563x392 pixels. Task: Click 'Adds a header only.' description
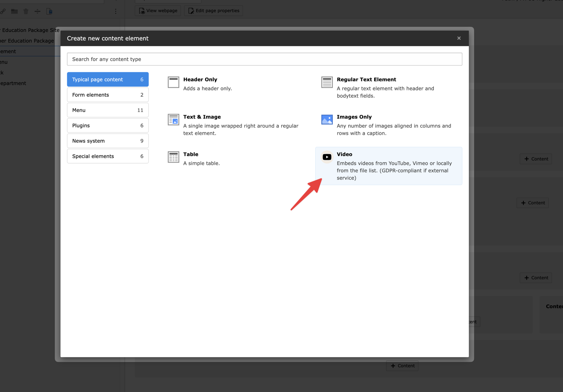point(208,89)
